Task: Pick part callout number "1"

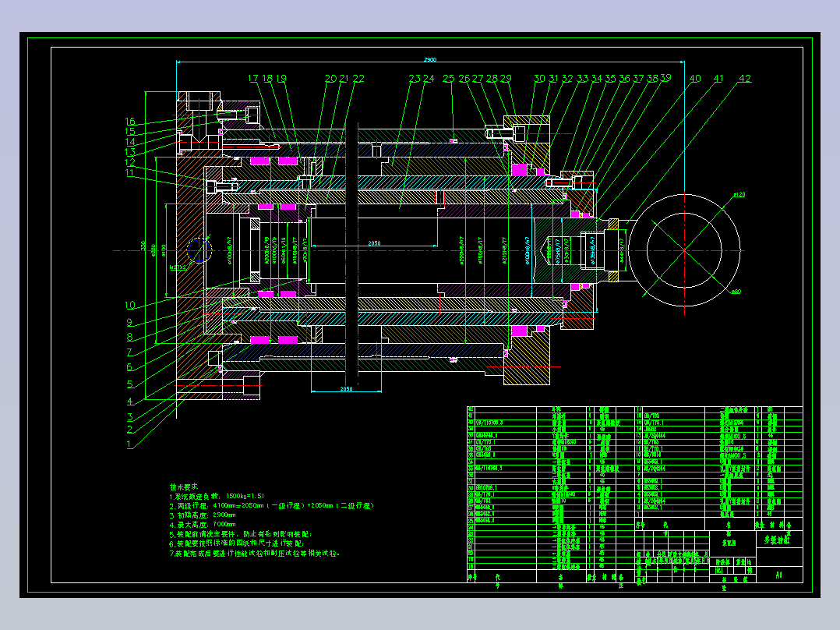Action: pos(129,444)
